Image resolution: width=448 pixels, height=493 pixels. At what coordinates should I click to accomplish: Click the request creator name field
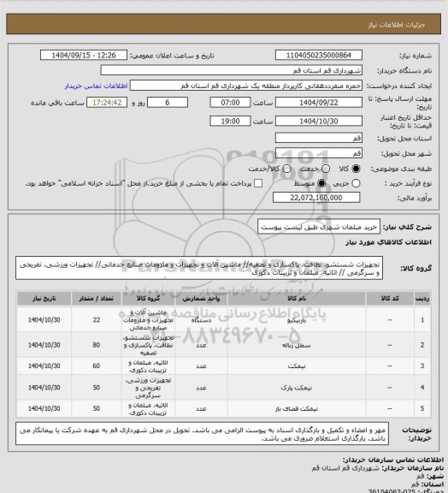click(246, 86)
